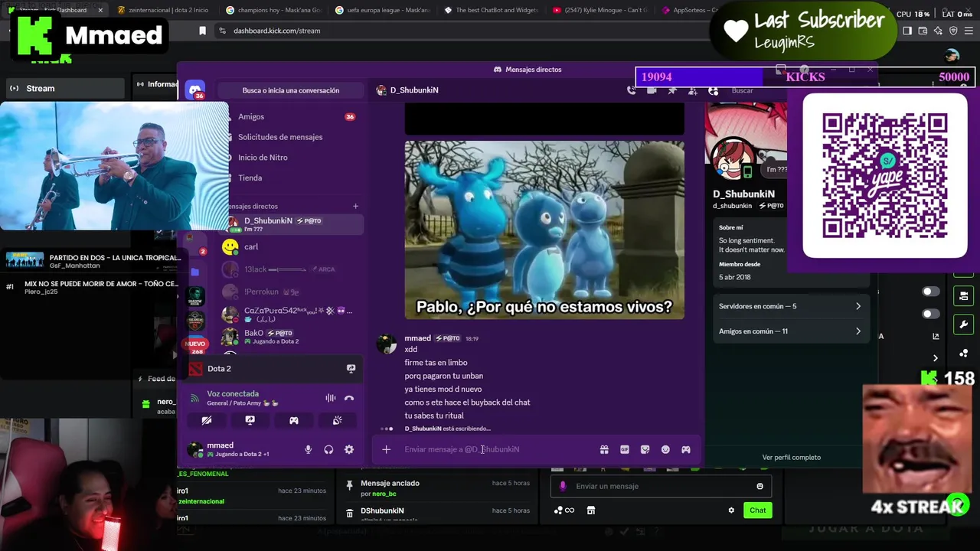Bookmark the Kick dashboard page
980x551 pixels.
click(202, 31)
